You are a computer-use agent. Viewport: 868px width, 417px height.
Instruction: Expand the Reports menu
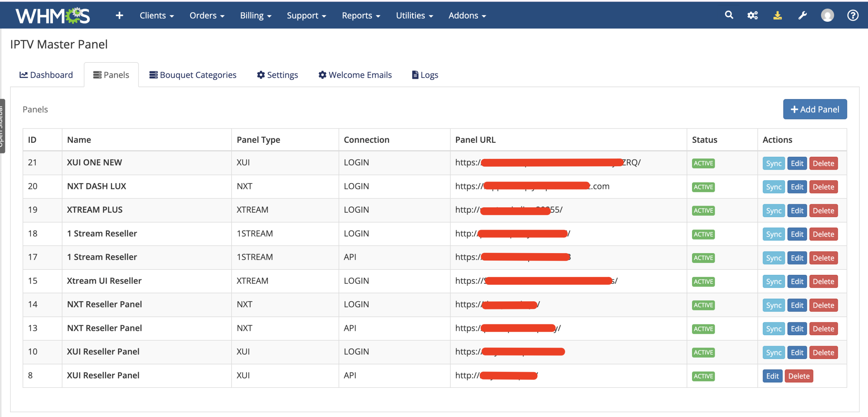click(361, 16)
